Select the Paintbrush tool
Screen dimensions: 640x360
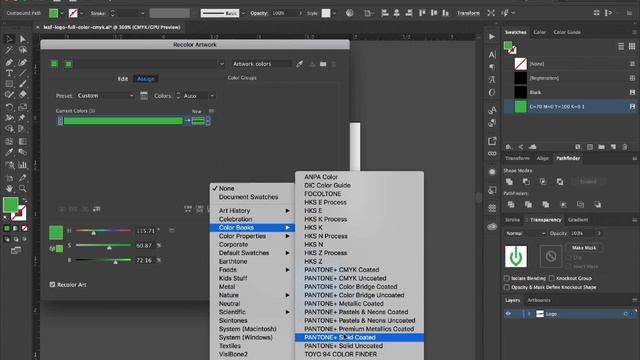[22, 84]
